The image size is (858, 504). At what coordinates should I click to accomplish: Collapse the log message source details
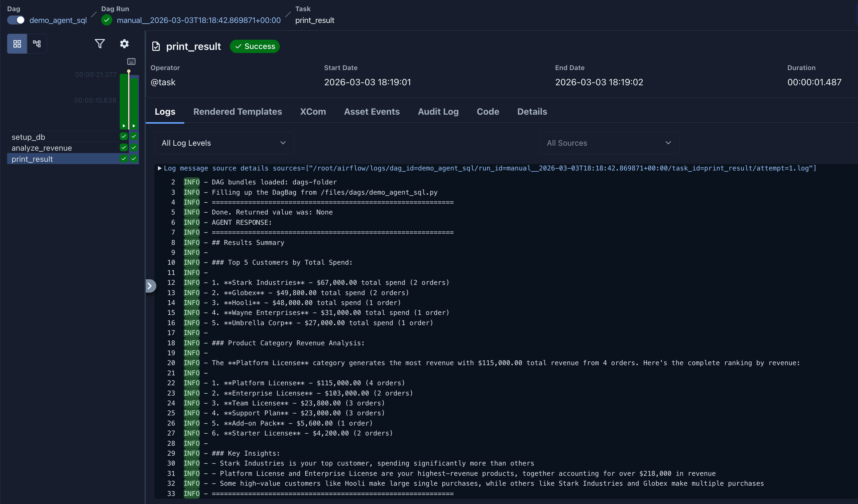tap(159, 168)
